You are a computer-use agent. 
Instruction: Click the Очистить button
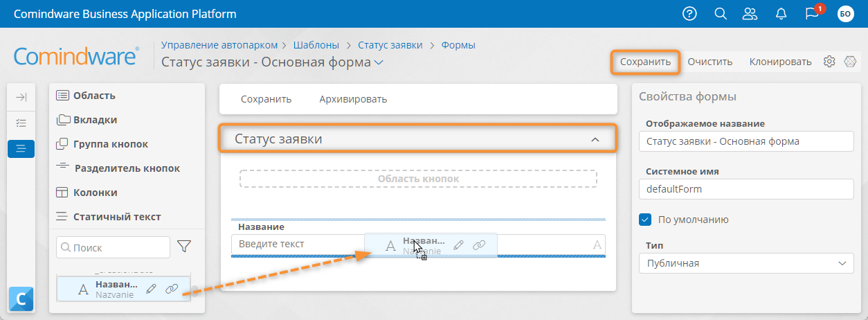709,62
